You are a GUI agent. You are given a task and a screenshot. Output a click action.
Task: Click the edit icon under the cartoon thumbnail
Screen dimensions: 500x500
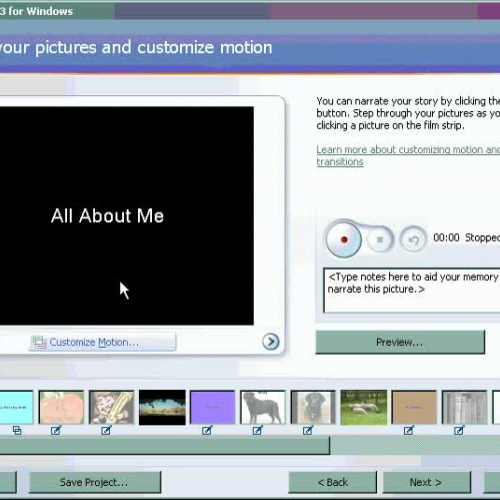(106, 430)
